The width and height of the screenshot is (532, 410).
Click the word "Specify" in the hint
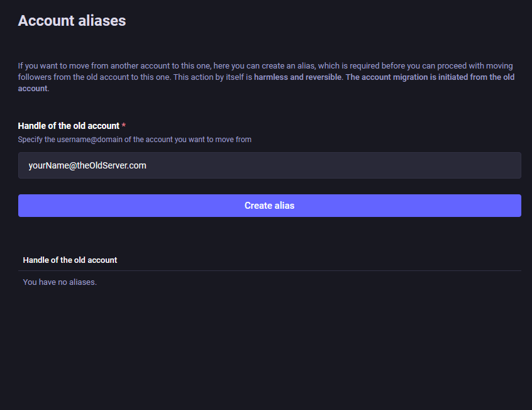pos(30,140)
